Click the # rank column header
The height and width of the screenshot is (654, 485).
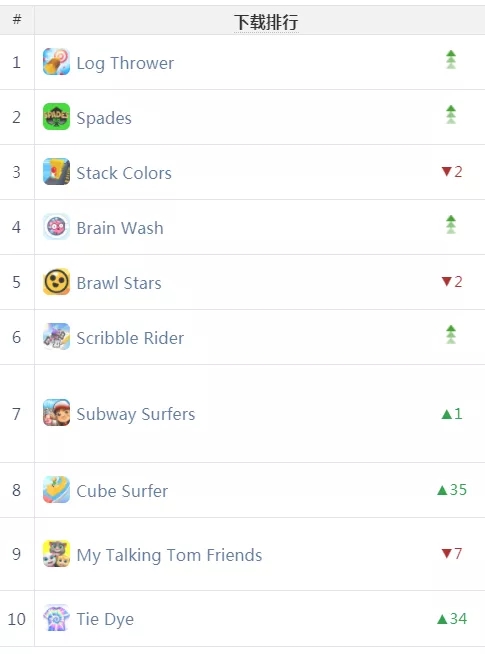coord(17,19)
